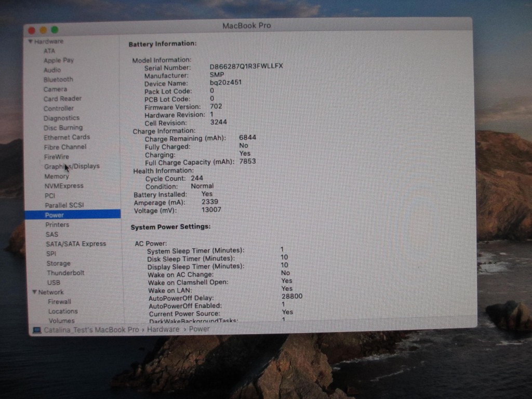This screenshot has height=399, width=532.
Task: Click Catalina_Test's MacBook Pro in path bar
Action: click(91, 330)
